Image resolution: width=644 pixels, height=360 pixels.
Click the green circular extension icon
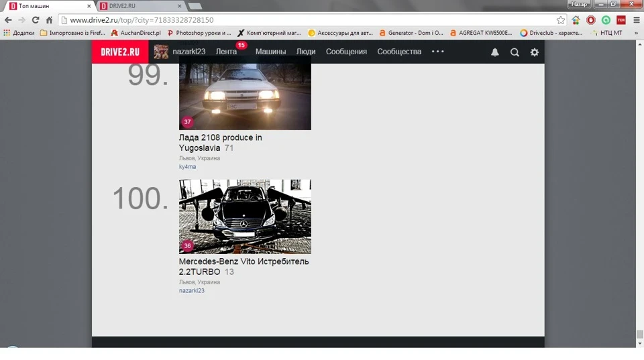[606, 20]
